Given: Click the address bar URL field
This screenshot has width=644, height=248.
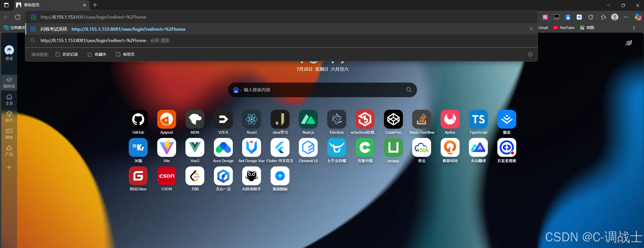Looking at the screenshot, I should [281, 17].
